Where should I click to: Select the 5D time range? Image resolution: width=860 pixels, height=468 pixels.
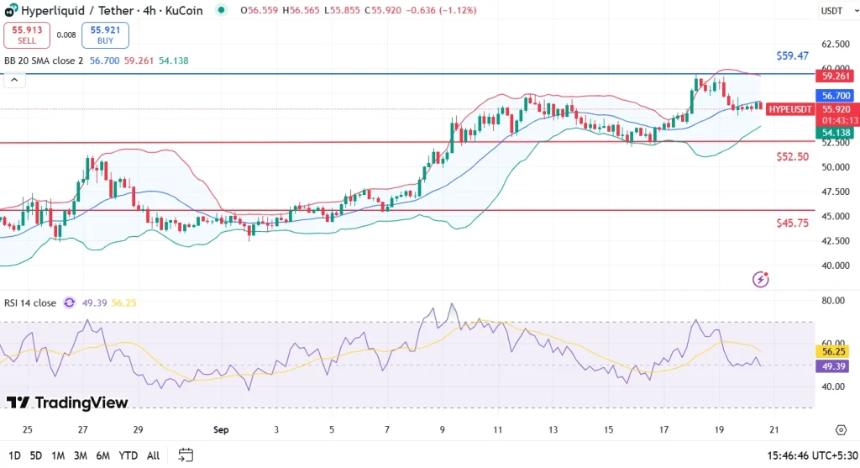(x=36, y=455)
